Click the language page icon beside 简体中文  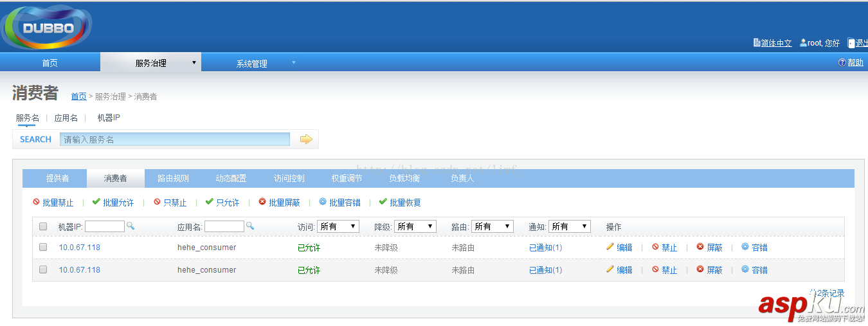click(757, 43)
